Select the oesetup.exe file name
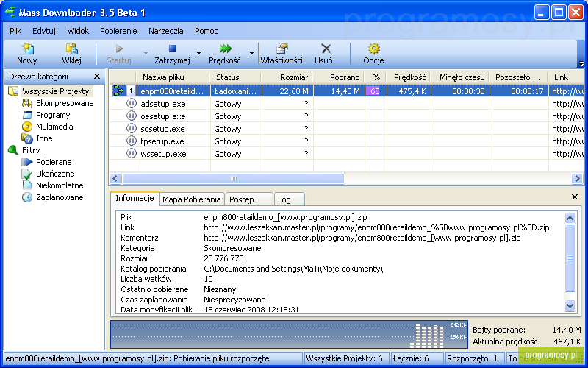Image resolution: width=588 pixels, height=368 pixels. pos(162,116)
